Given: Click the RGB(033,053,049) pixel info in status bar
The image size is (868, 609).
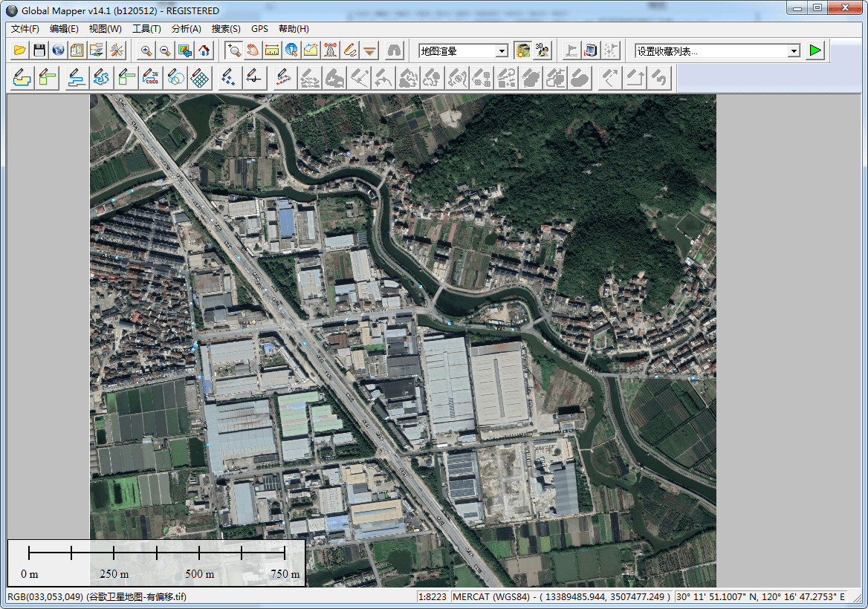Looking at the screenshot, I should click(97, 597).
